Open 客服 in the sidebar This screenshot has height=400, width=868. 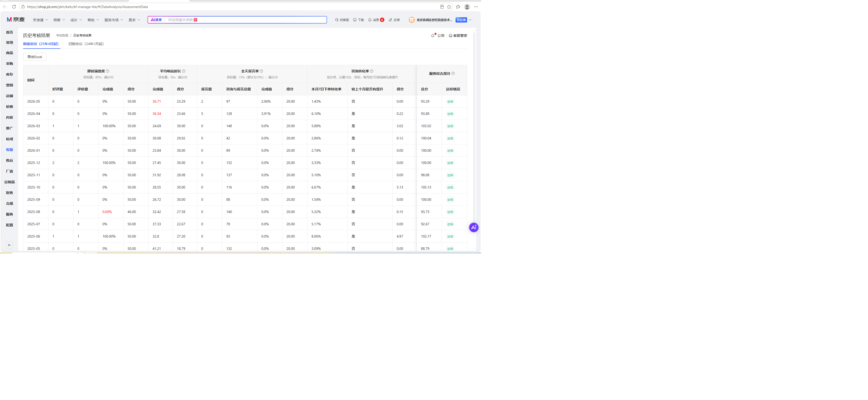tap(10, 149)
